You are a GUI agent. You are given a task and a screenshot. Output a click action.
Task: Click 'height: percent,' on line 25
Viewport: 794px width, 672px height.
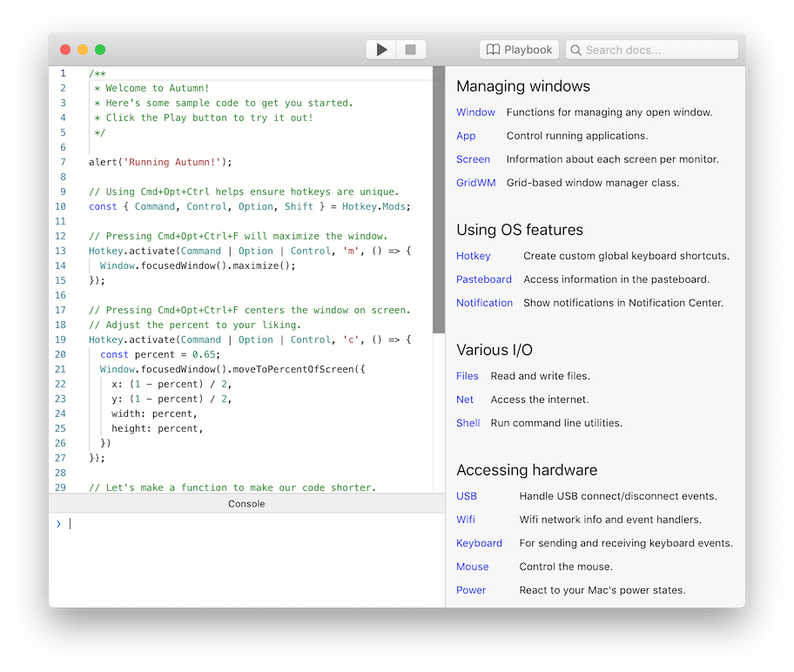(x=157, y=428)
